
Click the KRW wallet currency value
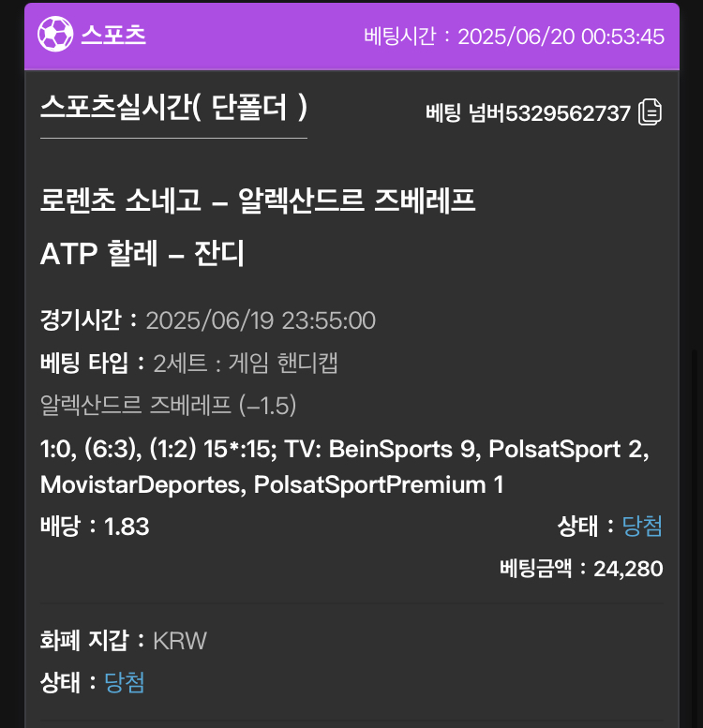point(180,641)
